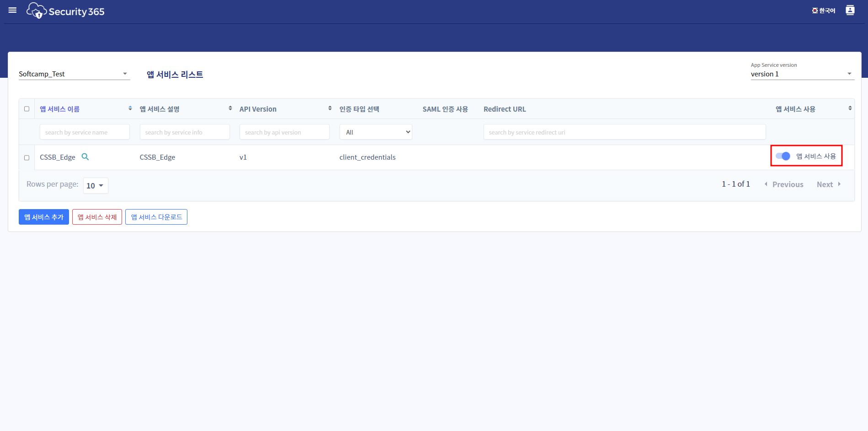The height and width of the screenshot is (431, 868).
Task: Click the Security 365 cloud logo
Action: (x=37, y=11)
